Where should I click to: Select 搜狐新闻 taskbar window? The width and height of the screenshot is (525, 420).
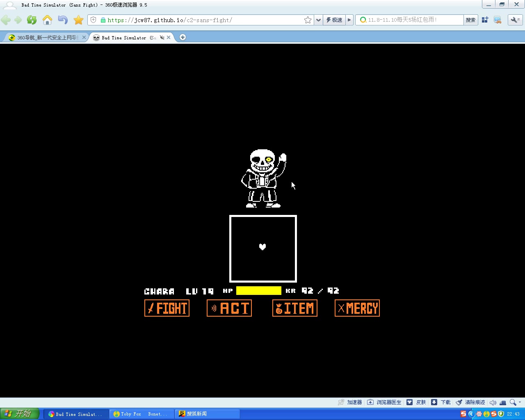click(207, 414)
